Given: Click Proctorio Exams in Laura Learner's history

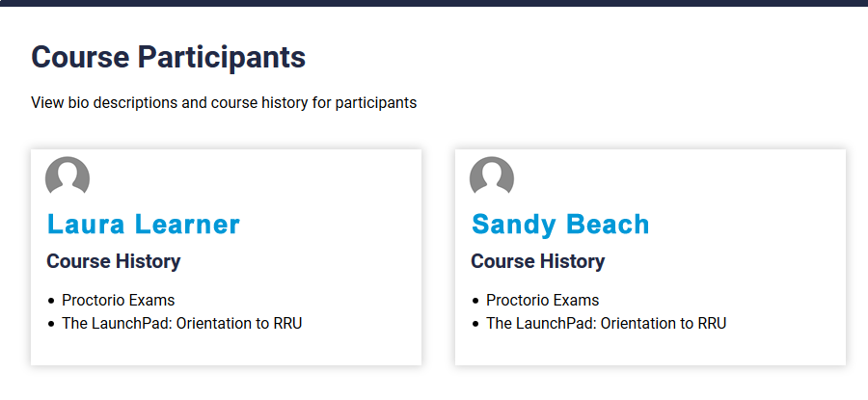Looking at the screenshot, I should pos(119,301).
